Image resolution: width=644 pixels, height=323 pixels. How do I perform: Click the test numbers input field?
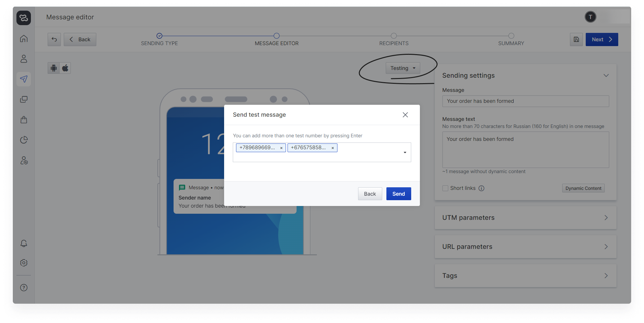322,152
